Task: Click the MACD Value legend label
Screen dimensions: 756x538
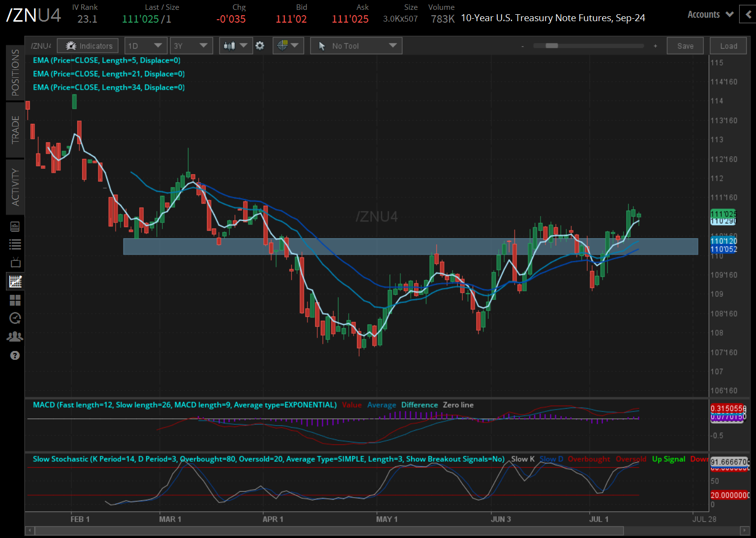Action: pos(352,405)
